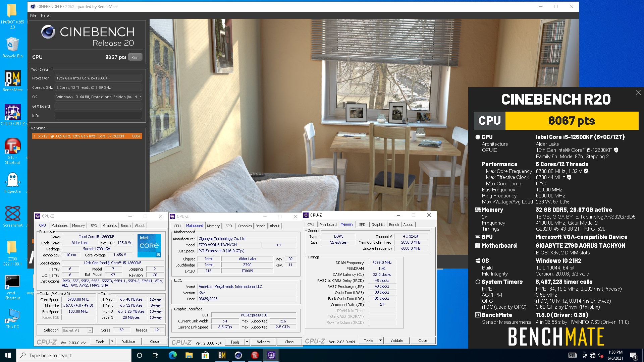Click Close button in left CPU-Z window
The image size is (644, 362).
(x=154, y=342)
